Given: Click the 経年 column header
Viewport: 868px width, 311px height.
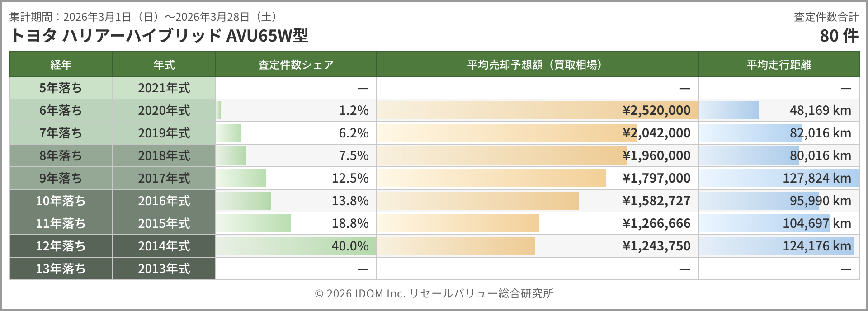Looking at the screenshot, I should pyautogui.click(x=61, y=65).
